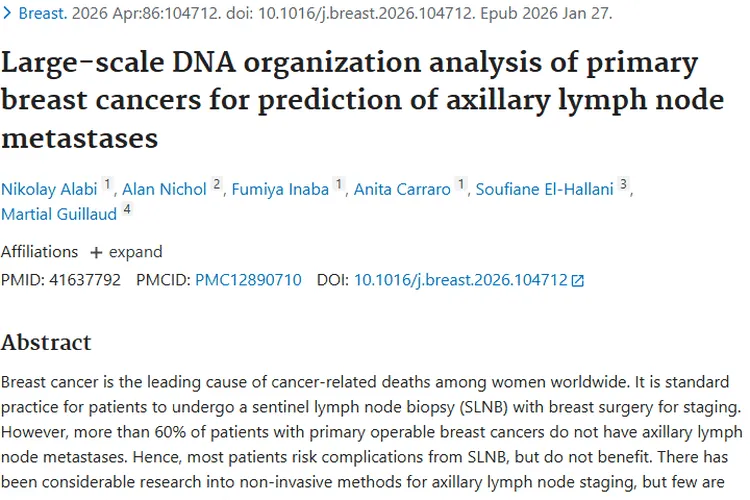The image size is (750, 500).
Task: Open the PMC12890710 full-text link
Action: (x=248, y=280)
